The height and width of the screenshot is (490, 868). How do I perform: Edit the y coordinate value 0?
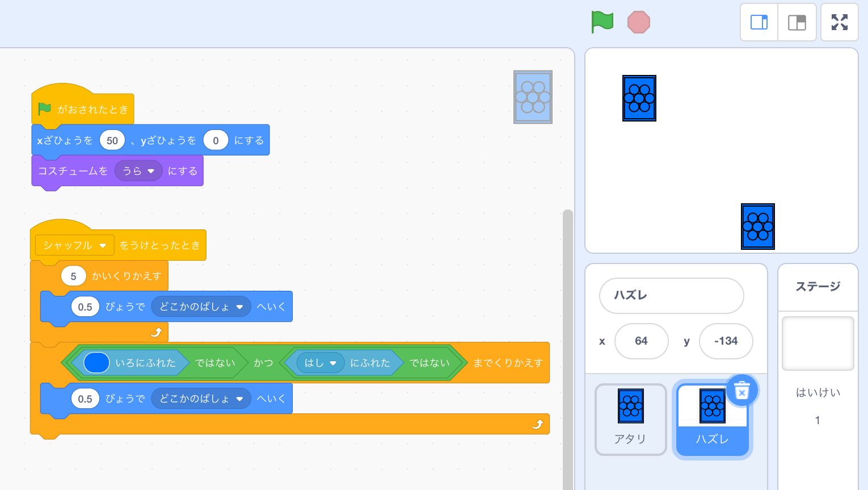(x=216, y=140)
